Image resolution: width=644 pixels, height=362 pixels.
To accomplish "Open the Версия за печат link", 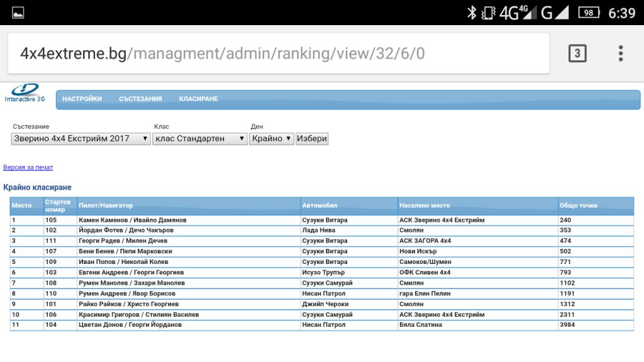I will pyautogui.click(x=28, y=168).
